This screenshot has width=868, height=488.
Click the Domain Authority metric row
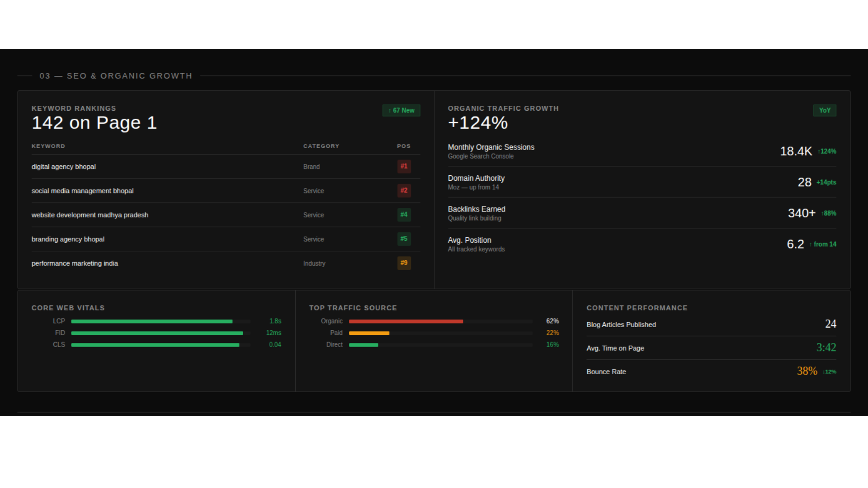point(642,182)
